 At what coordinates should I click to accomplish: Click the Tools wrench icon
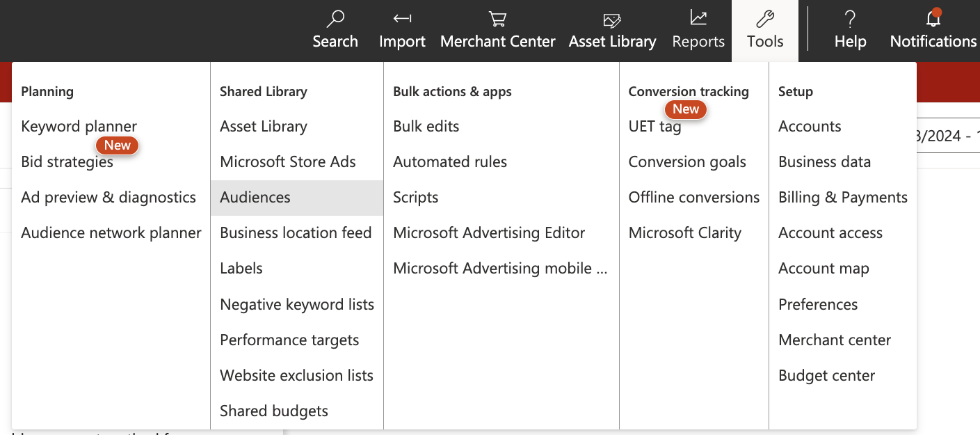click(765, 18)
